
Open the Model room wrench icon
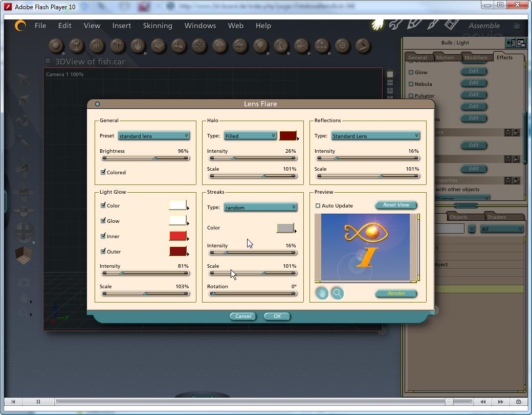click(396, 24)
